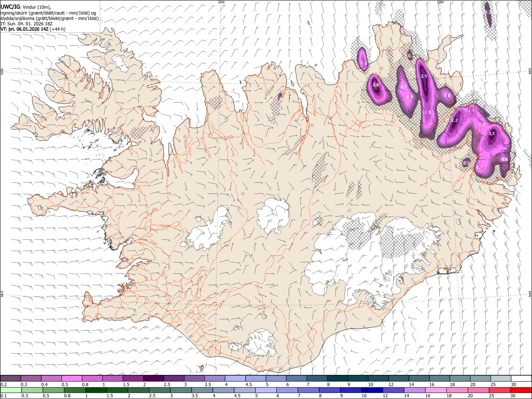The width and height of the screenshot is (532, 399).
Task: Click the pale mint green 0.1 rain swatch
Action: point(11,390)
